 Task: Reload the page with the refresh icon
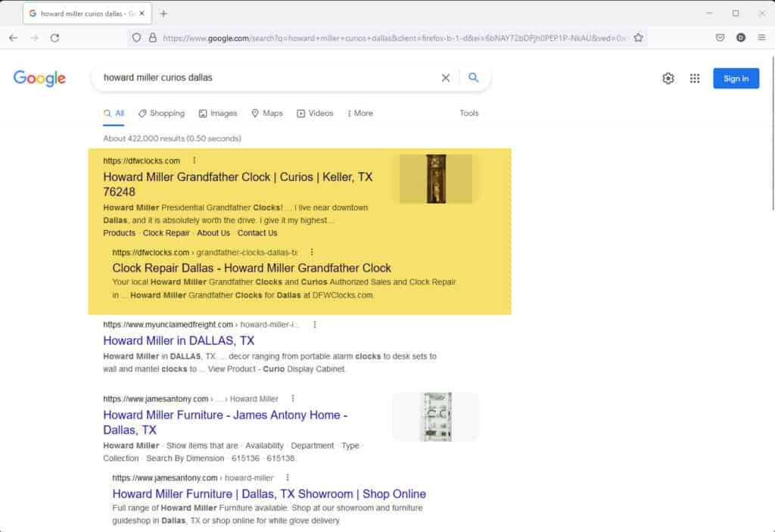(54, 38)
